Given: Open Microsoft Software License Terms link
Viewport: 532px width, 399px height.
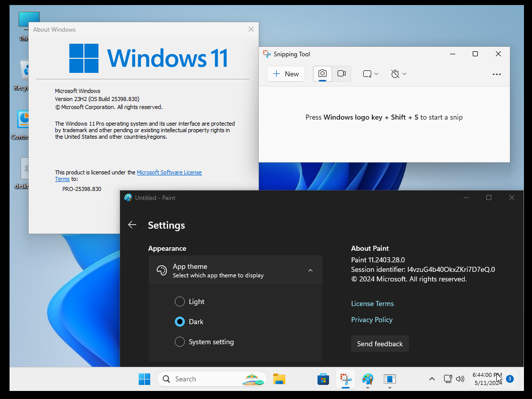Looking at the screenshot, I should tap(169, 172).
